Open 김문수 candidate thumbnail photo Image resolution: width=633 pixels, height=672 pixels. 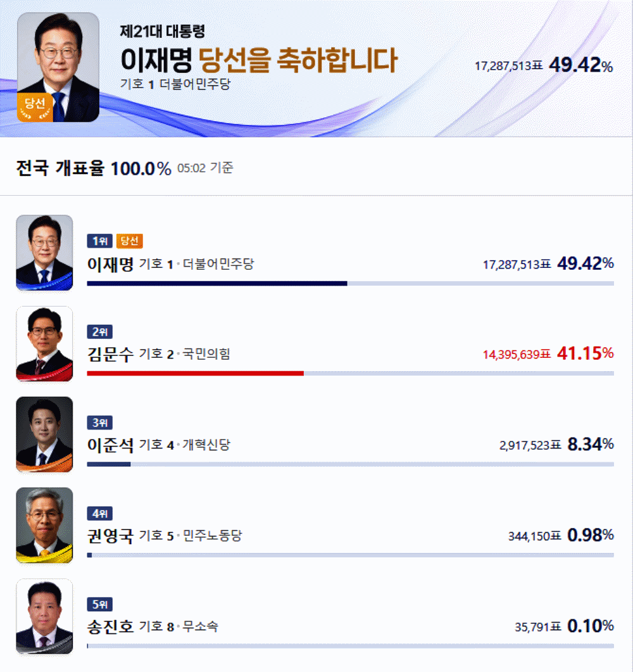[x=44, y=344]
